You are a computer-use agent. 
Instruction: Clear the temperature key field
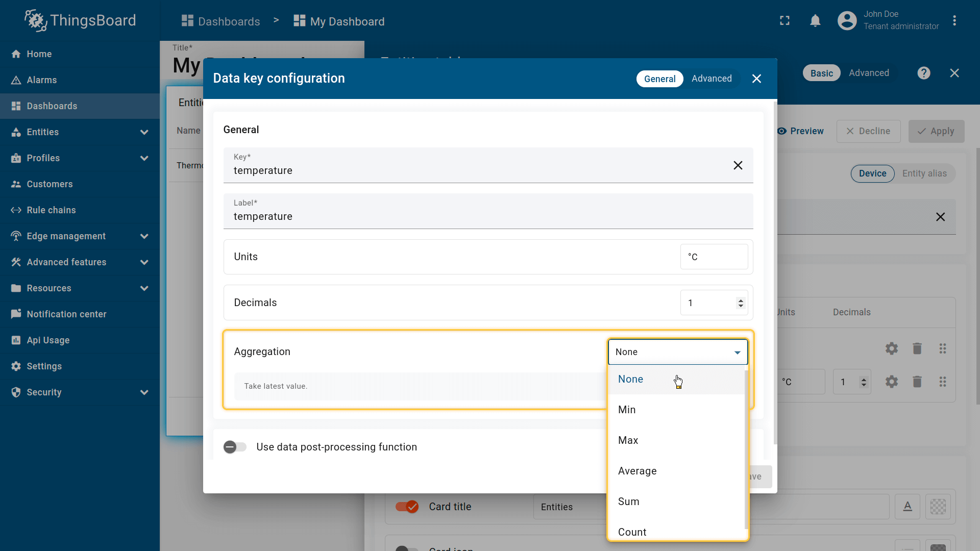[738, 165]
